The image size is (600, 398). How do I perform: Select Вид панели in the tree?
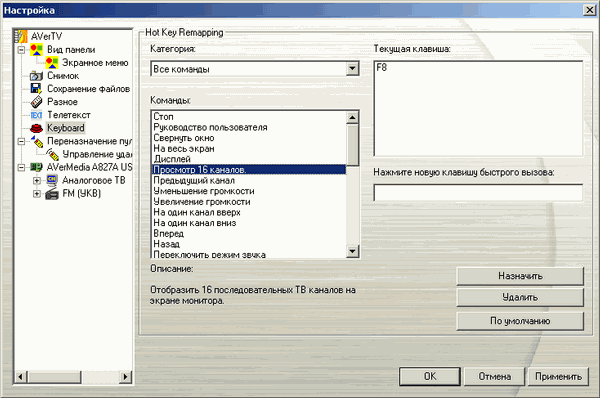[x=71, y=50]
